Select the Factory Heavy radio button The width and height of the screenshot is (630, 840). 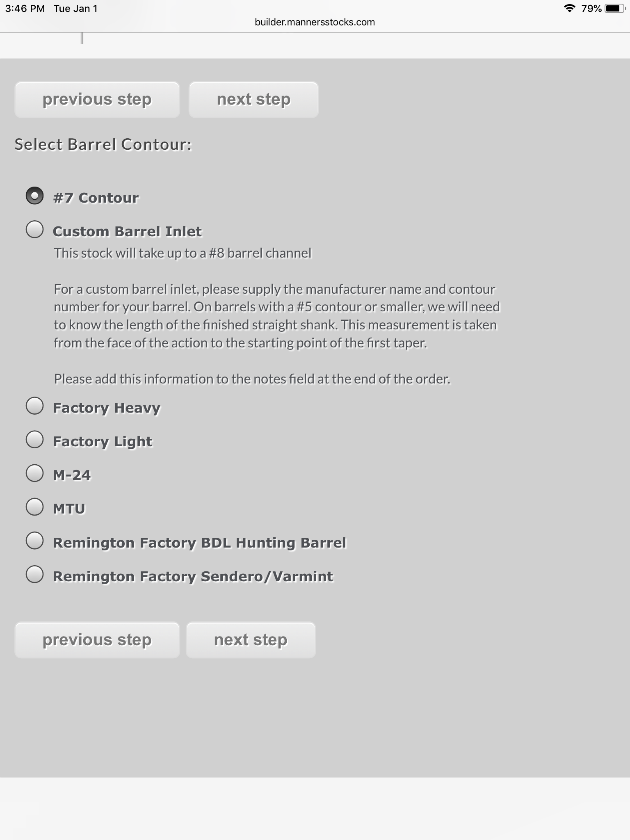click(34, 406)
